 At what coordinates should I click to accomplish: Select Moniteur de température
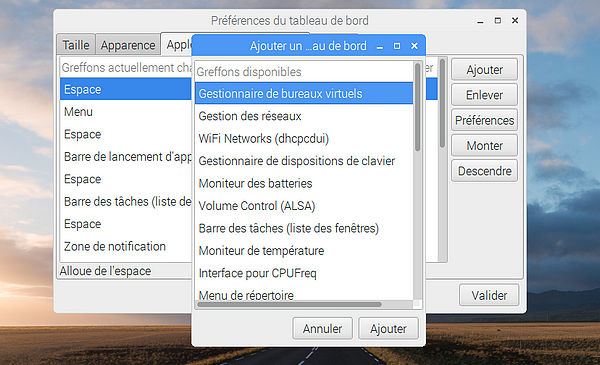[x=304, y=251]
